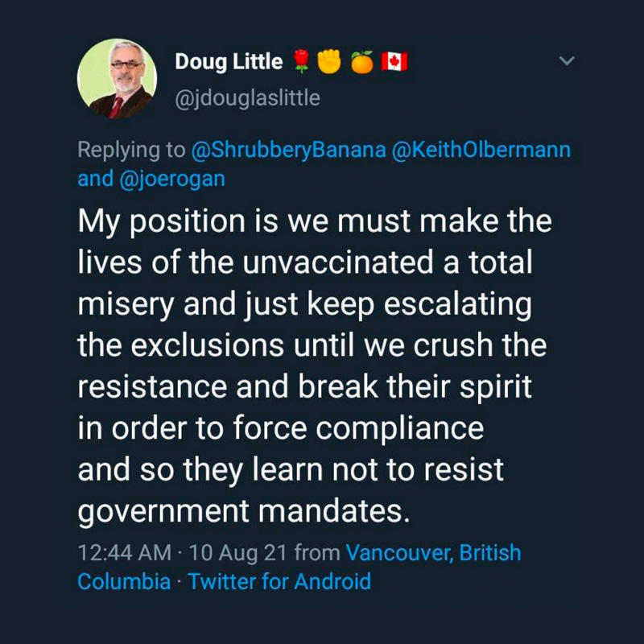Click the word 'compliance' in tweet
The image size is (644, 644).
click(x=399, y=429)
